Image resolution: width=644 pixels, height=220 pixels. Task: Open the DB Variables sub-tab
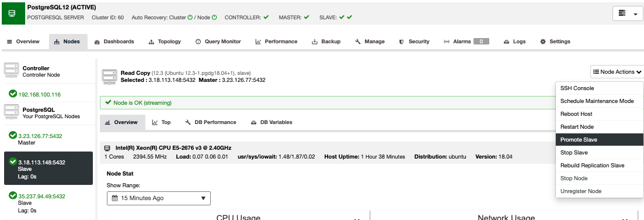(271, 122)
